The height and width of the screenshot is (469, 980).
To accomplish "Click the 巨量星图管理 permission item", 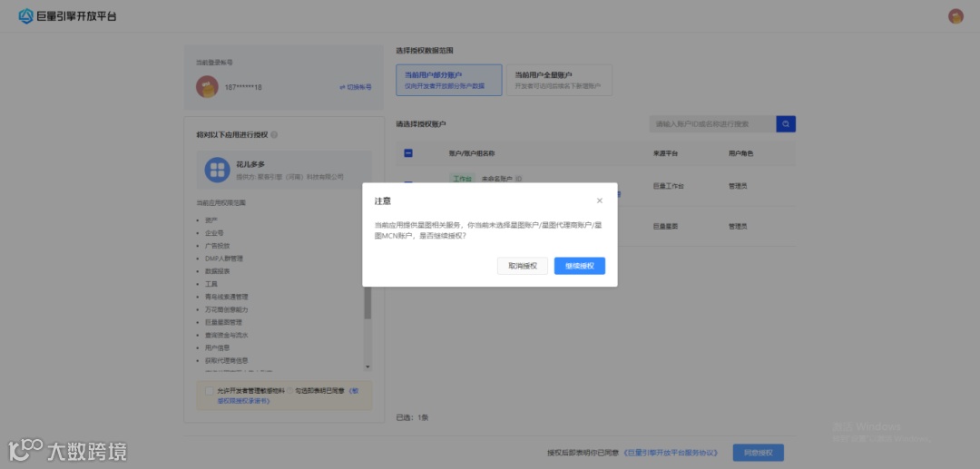I will pos(223,322).
